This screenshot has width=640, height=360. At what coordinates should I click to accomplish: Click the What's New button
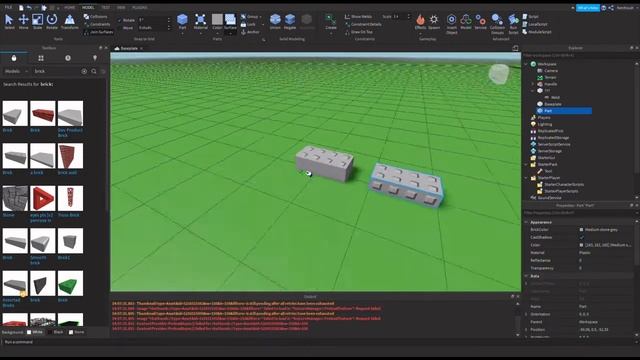click(588, 8)
